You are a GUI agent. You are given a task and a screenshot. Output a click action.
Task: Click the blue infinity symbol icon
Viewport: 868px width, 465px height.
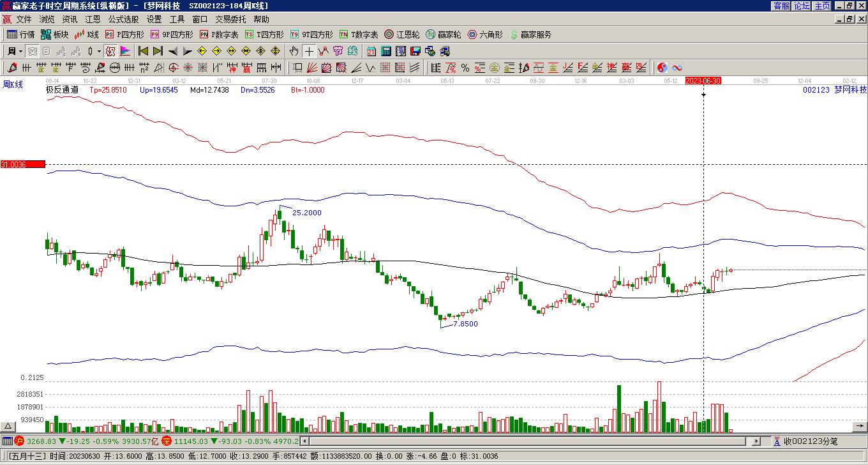tap(677, 68)
